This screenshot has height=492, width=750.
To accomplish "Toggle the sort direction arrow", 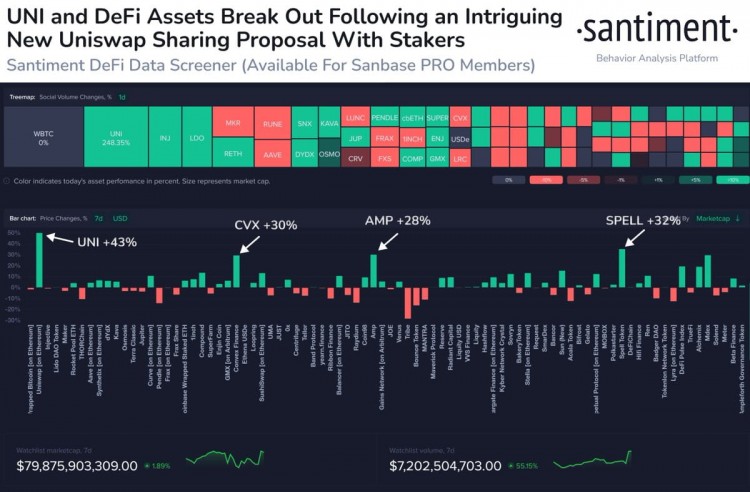I will (737, 217).
